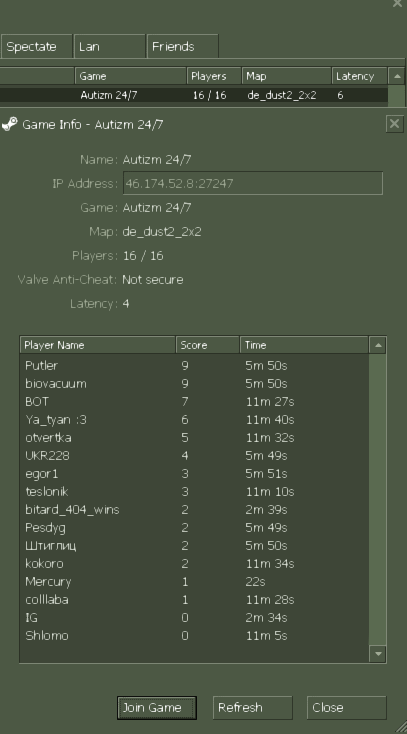Click scroll up arrow in server list
The width and height of the screenshot is (407, 734).
pyautogui.click(x=397, y=76)
